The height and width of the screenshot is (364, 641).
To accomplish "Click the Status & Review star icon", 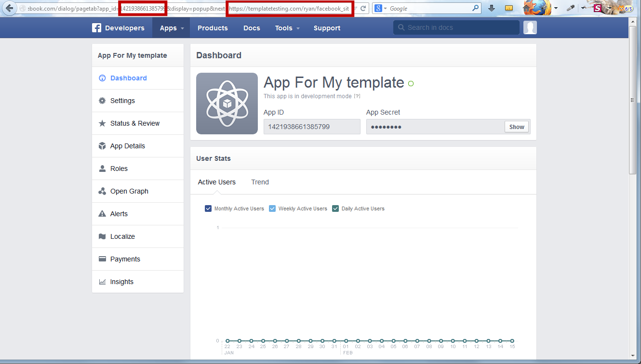I will [102, 123].
